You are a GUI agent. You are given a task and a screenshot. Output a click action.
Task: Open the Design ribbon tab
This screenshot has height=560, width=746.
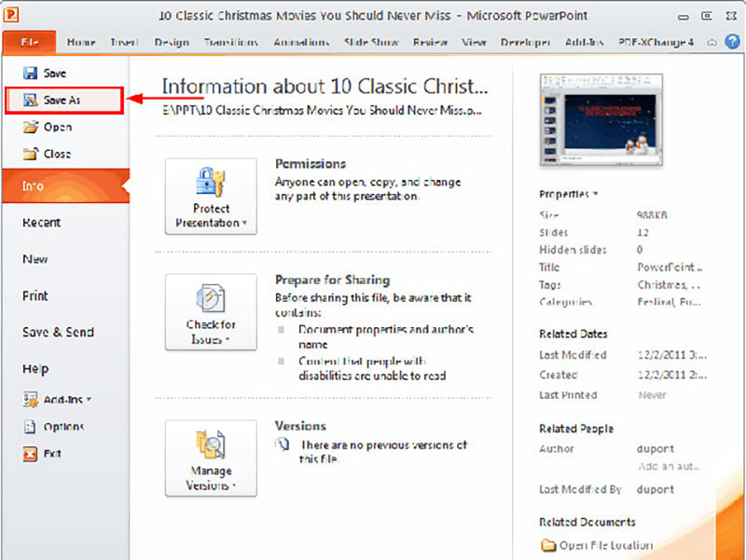[x=172, y=42]
